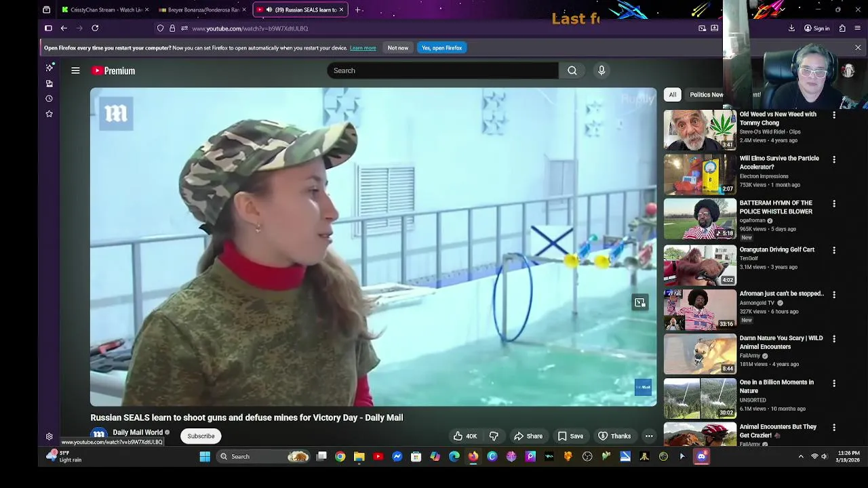Start voice search with the microphone icon
The image size is (868, 488).
[601, 70]
